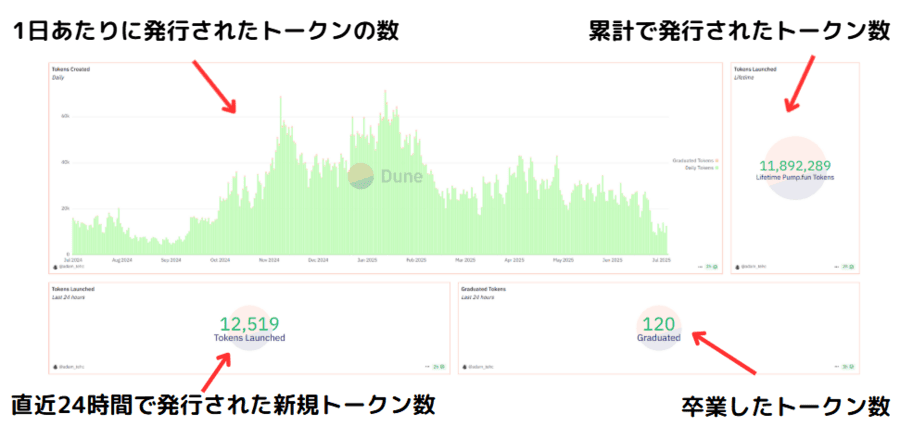Open @adam_tehc link in Graduated Tokens panel
This screenshot has width=900, height=426.
point(480,366)
